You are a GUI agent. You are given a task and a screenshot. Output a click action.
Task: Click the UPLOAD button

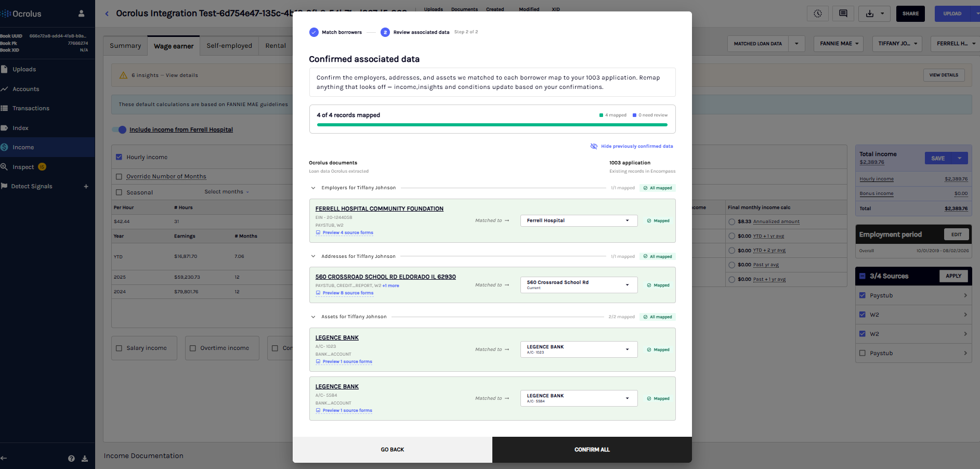point(952,14)
